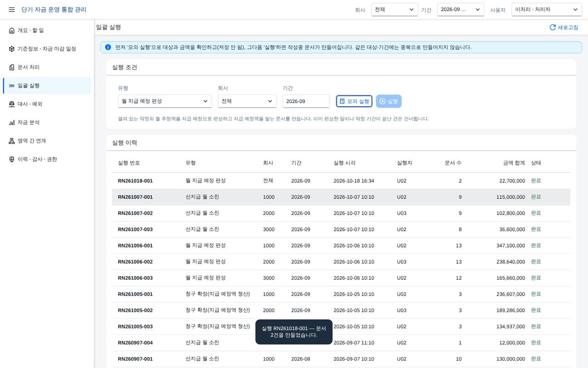Click the toast message about RN261018-001
The height and width of the screenshot is (368, 588).
pos(294,332)
